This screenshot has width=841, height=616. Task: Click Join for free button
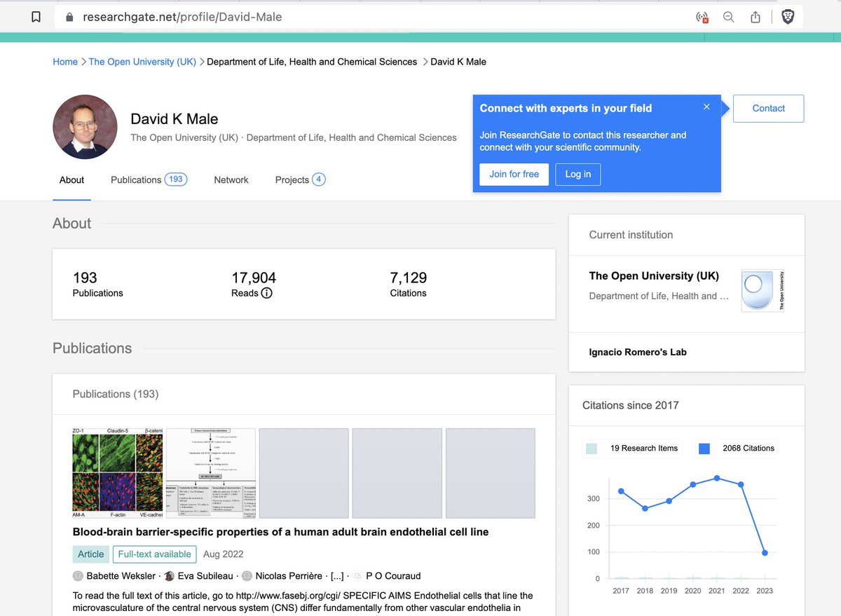tap(514, 174)
